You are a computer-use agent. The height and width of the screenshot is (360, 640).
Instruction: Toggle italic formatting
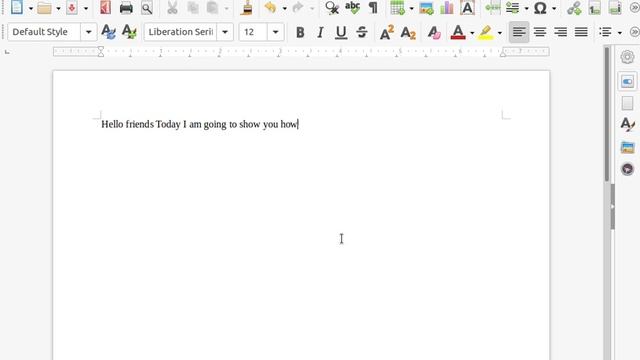click(320, 32)
